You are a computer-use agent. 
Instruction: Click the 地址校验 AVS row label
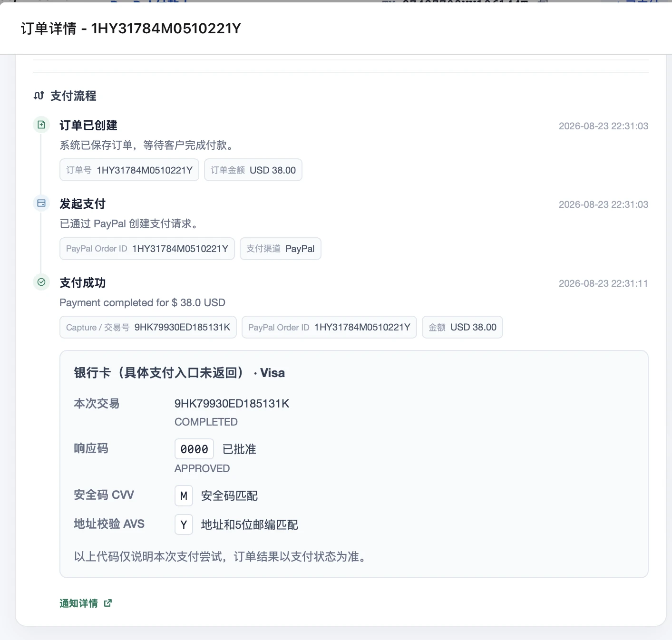click(109, 524)
